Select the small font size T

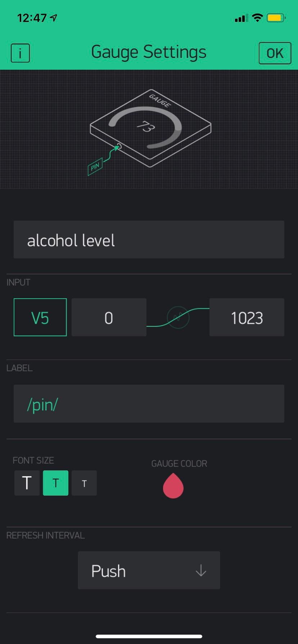[x=84, y=483]
